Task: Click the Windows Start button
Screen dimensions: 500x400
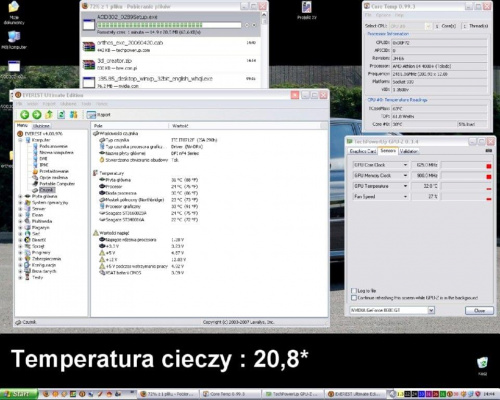Action: (19, 394)
